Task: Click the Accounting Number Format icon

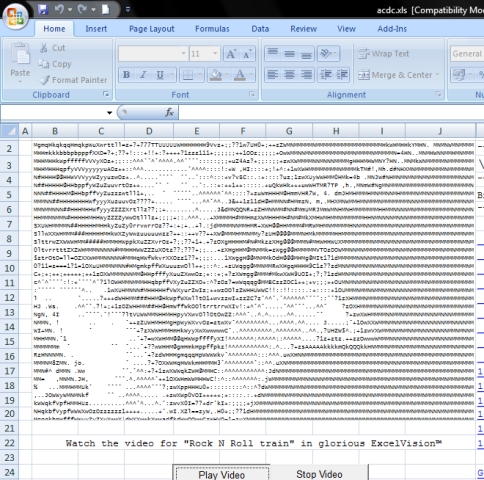Action: pyautogui.click(x=459, y=75)
